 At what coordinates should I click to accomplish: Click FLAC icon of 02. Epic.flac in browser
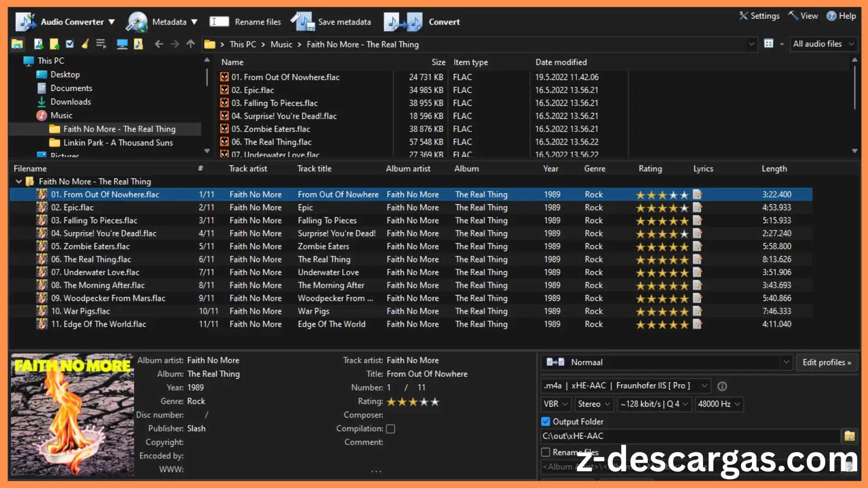coord(224,90)
